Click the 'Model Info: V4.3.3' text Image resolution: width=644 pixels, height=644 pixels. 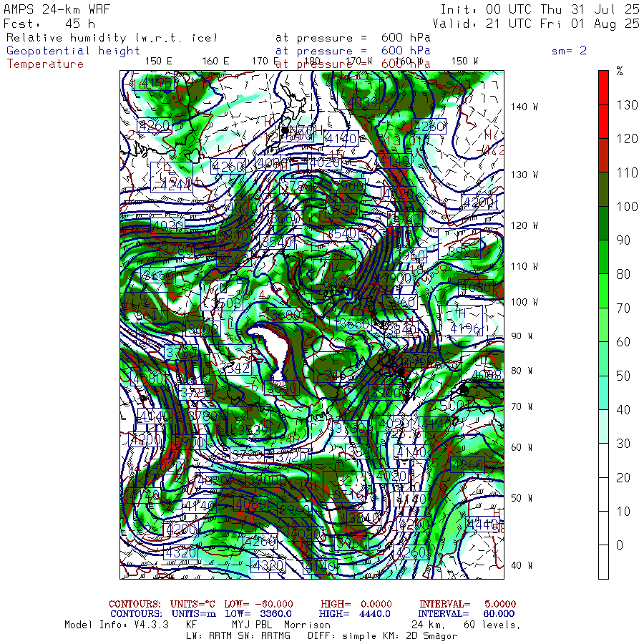tap(117, 625)
